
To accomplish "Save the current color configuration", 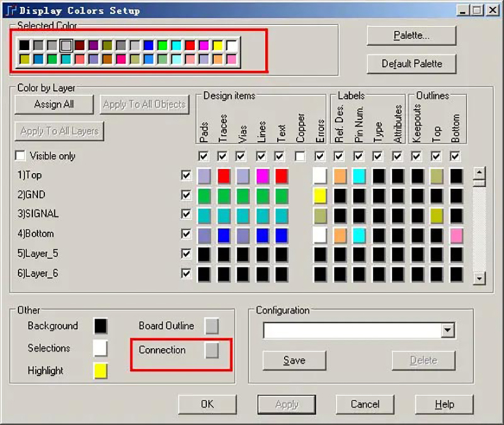I will (294, 360).
